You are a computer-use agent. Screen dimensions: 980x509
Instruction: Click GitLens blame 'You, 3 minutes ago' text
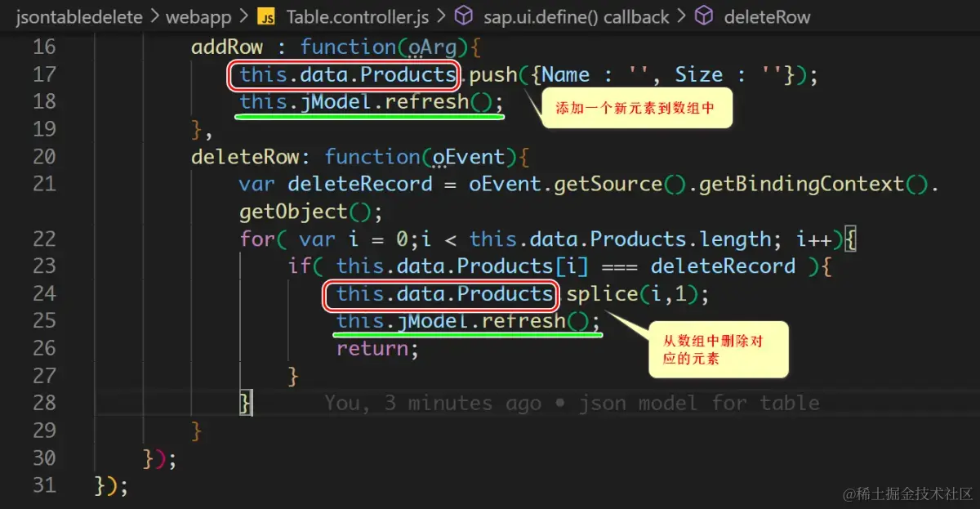(432, 404)
